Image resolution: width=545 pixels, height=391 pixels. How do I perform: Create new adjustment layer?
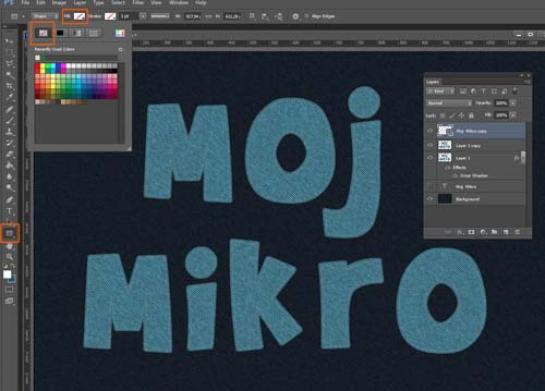click(x=483, y=232)
